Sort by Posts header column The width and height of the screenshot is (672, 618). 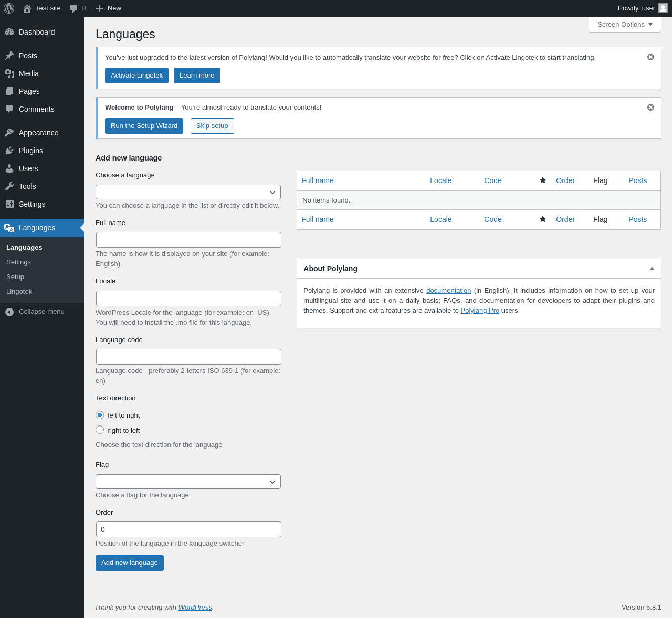point(637,180)
